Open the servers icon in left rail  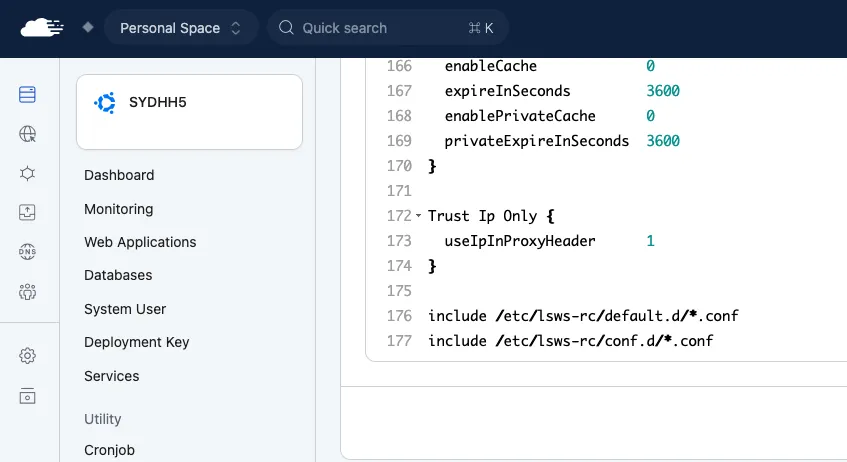coord(28,95)
